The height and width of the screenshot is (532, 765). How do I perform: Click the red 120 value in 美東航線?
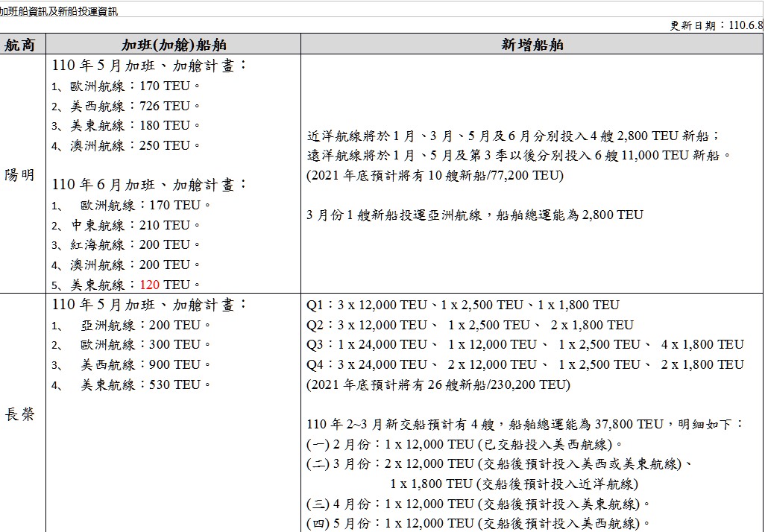pyautogui.click(x=150, y=285)
